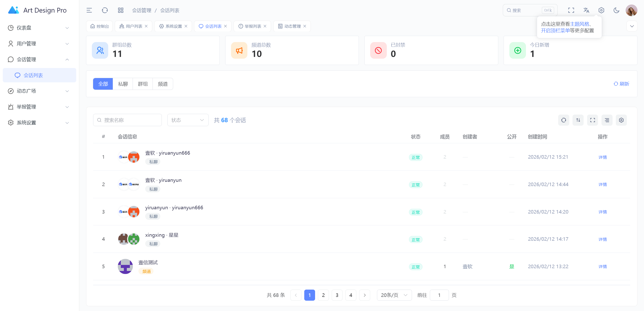The width and height of the screenshot is (644, 311).
Task: Click the 搜索名称 search input field
Action: (x=127, y=120)
